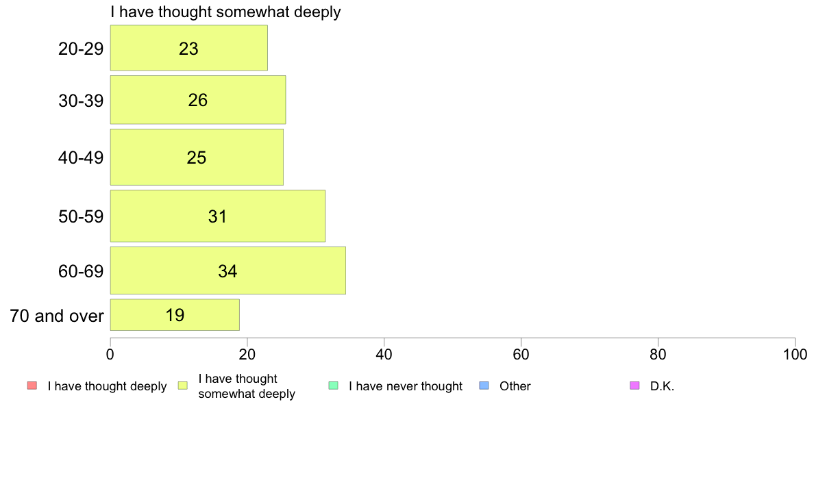Click the red 'I have thought deeply' legend swatch

pyautogui.click(x=32, y=386)
